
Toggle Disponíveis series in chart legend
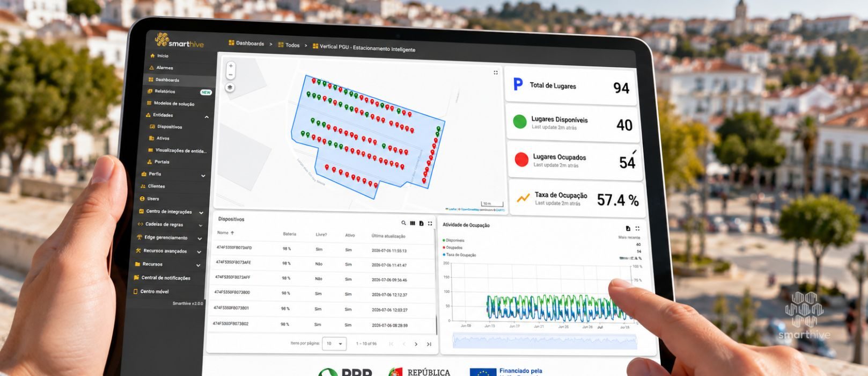[454, 241]
